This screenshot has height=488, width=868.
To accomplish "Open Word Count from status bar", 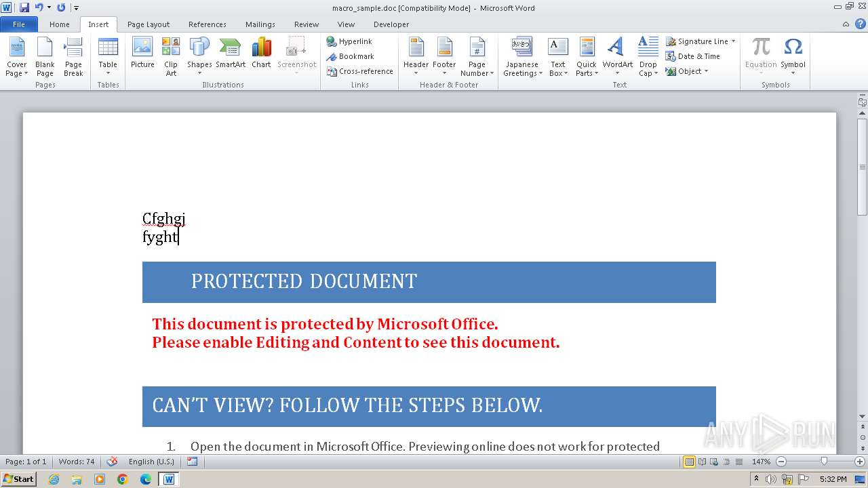I will 77,462.
